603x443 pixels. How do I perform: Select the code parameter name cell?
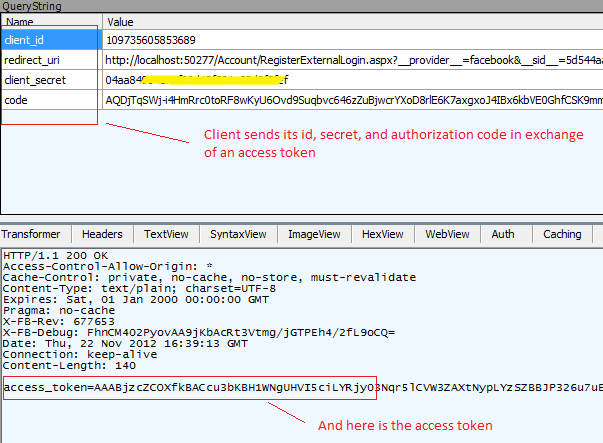tap(50, 100)
